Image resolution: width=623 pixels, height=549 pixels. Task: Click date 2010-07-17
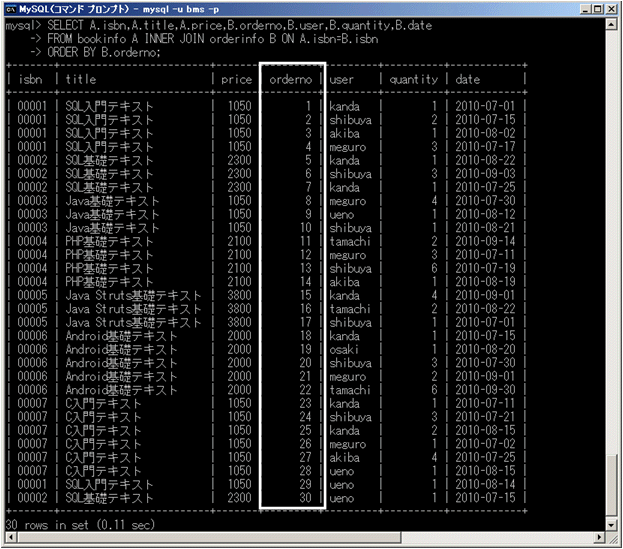point(485,147)
